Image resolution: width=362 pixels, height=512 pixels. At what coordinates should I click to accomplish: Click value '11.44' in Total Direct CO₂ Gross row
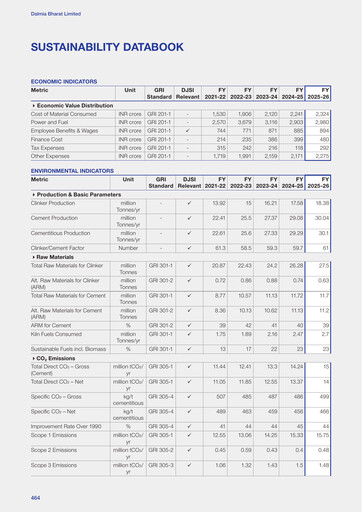click(219, 367)
